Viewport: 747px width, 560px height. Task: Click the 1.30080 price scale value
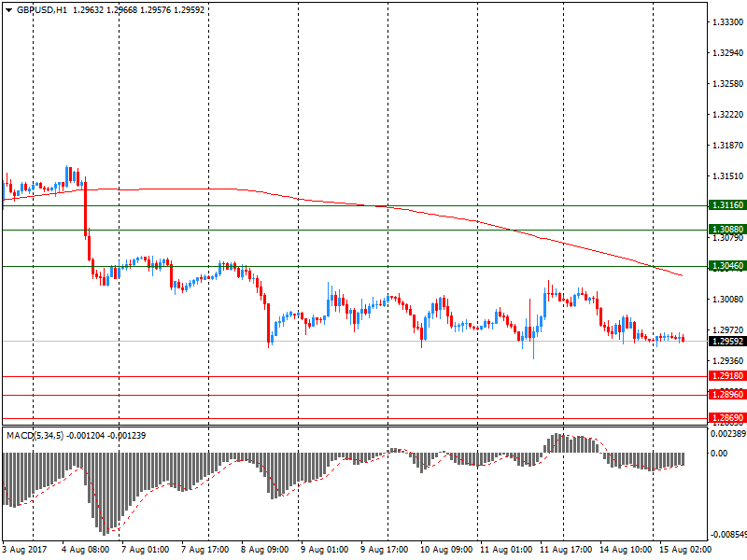pos(728,299)
